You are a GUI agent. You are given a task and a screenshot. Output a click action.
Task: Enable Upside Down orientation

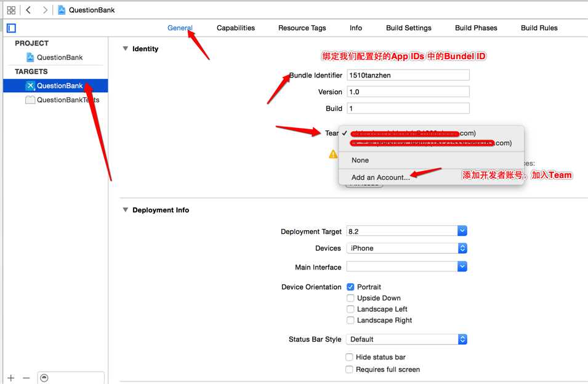click(x=350, y=298)
